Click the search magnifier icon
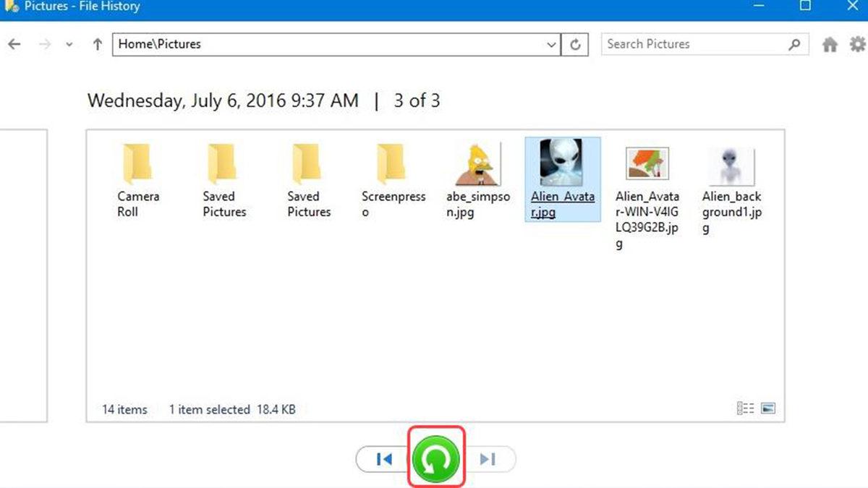The image size is (868, 488). pyautogui.click(x=794, y=44)
